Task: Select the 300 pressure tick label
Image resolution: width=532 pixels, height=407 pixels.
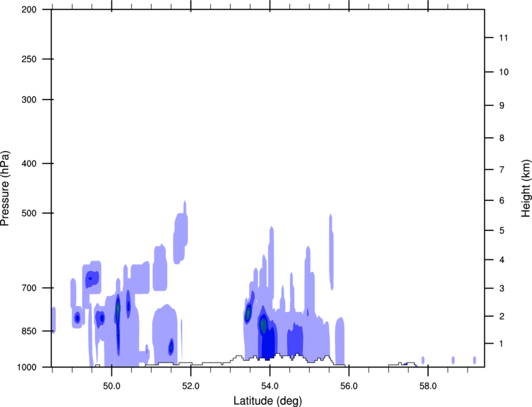Action: click(x=29, y=100)
